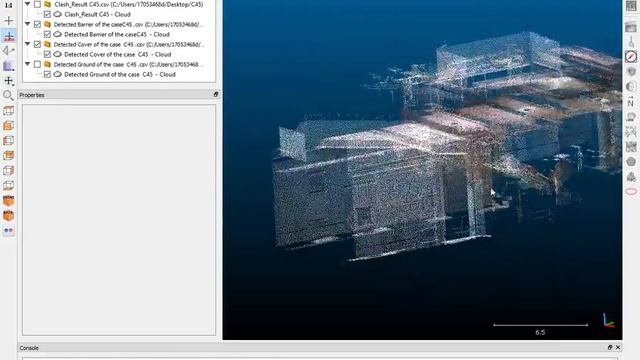Select the Clash_Result C45.csv file entry
This screenshot has height=360, width=640.
coord(129,4)
